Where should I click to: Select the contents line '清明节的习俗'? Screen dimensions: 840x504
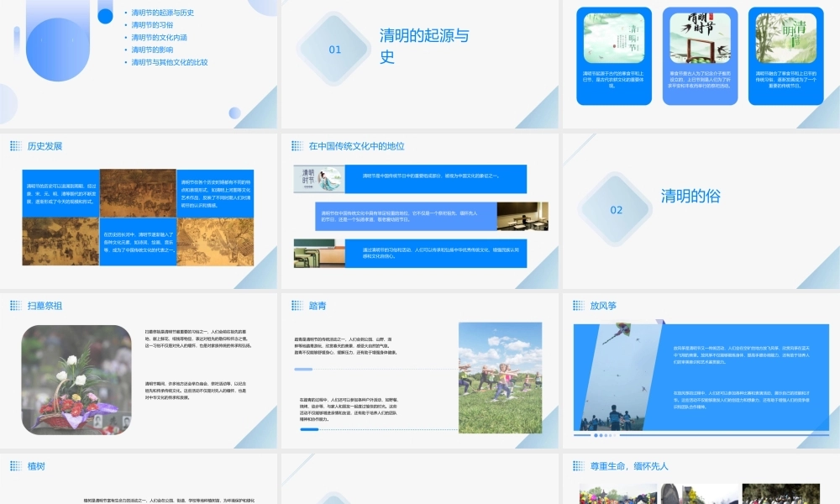click(152, 24)
